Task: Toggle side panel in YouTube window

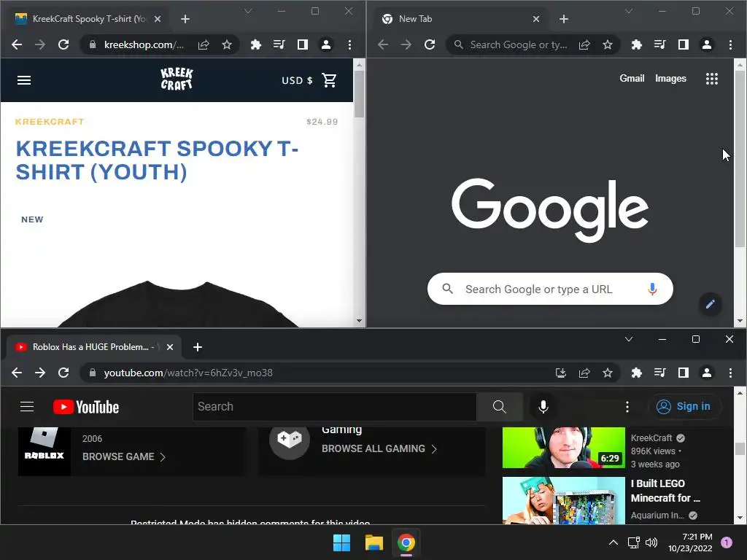Action: coord(683,373)
